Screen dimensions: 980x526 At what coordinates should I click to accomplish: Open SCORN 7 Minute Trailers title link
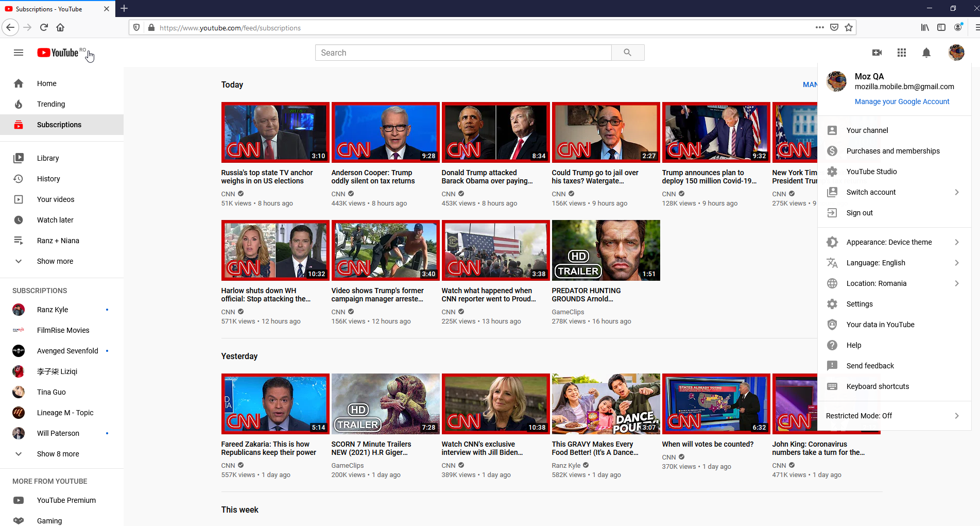point(371,448)
